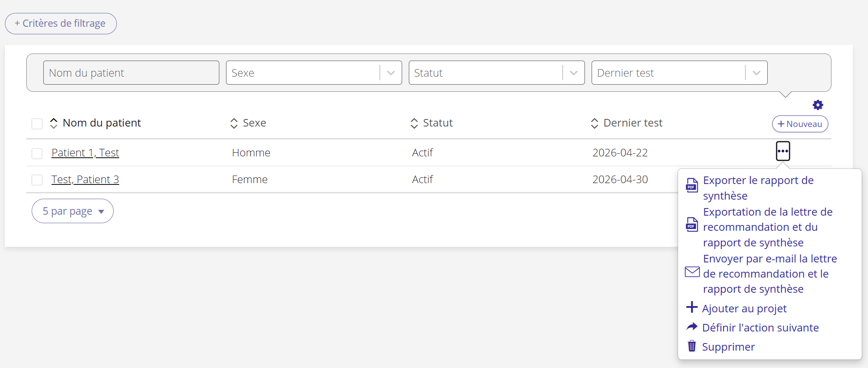The image size is (868, 368).
Task: Open the Patient 1, Test link
Action: [x=85, y=153]
